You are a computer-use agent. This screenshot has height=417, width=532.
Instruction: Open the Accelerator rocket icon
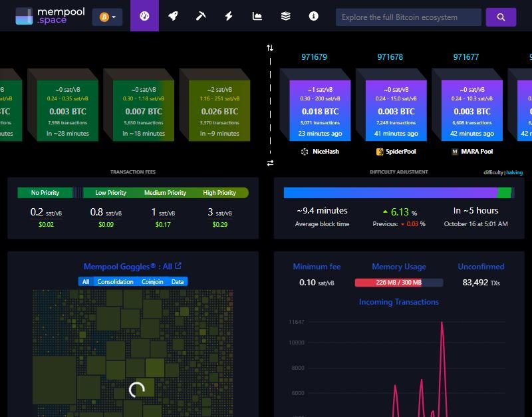coord(173,16)
